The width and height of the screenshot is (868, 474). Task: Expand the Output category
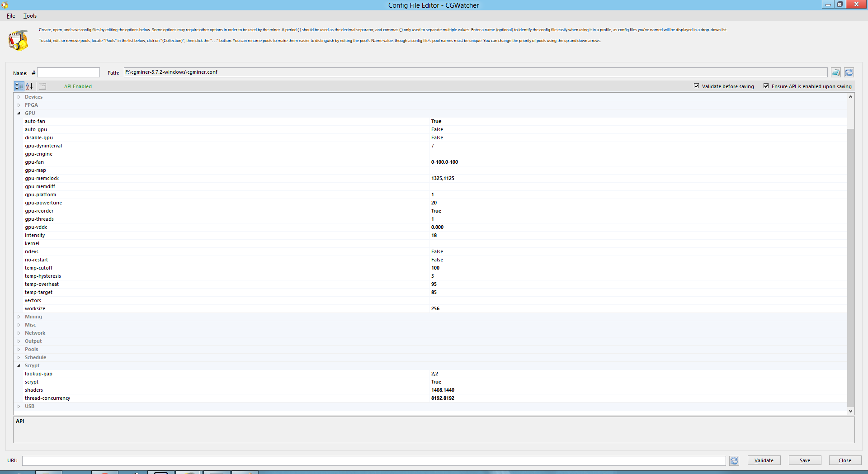point(19,341)
